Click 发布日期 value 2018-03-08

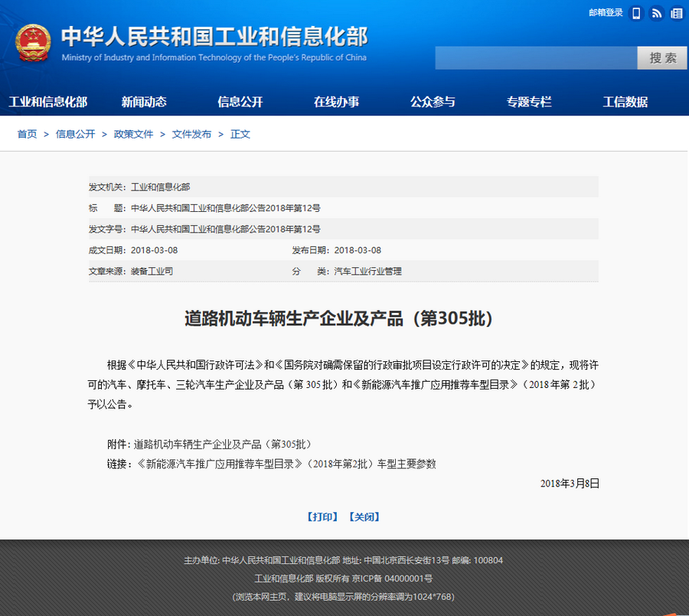358,250
